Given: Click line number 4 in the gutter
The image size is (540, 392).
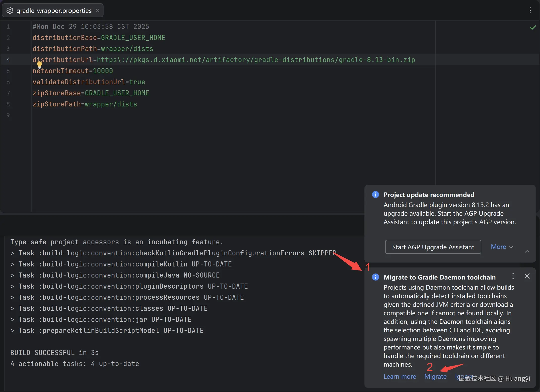Looking at the screenshot, I should tap(8, 60).
